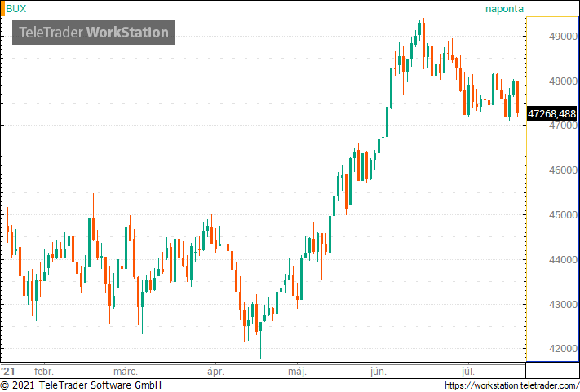The width and height of the screenshot is (580, 392).
Task: Select the 43000 price axis label
Action: click(x=563, y=305)
